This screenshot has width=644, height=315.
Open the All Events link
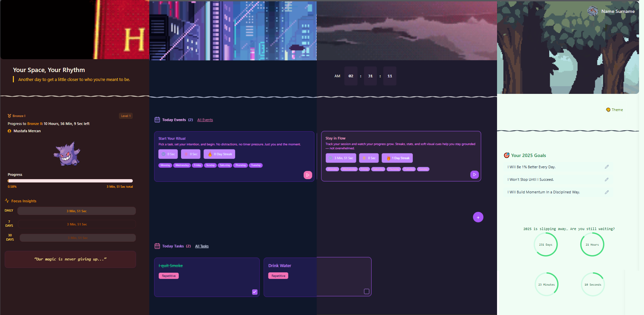click(x=205, y=120)
